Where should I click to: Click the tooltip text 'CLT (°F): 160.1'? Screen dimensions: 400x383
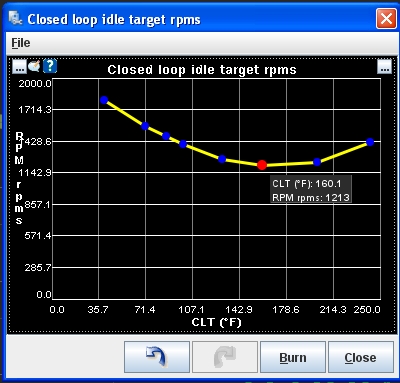[x=307, y=184]
